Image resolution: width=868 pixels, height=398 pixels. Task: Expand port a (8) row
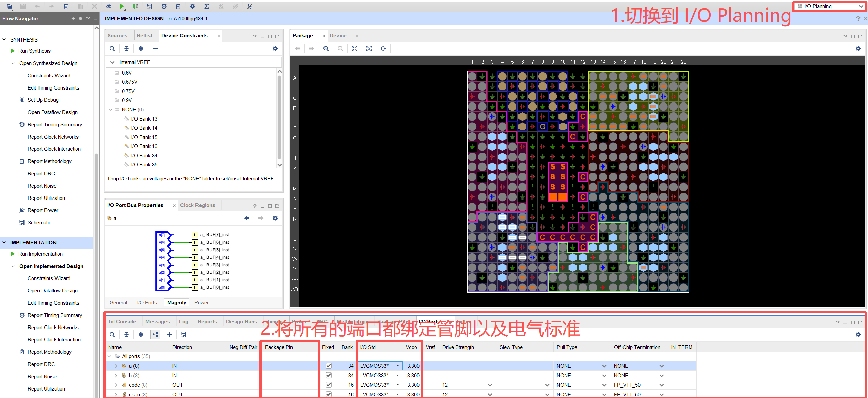(x=116, y=366)
